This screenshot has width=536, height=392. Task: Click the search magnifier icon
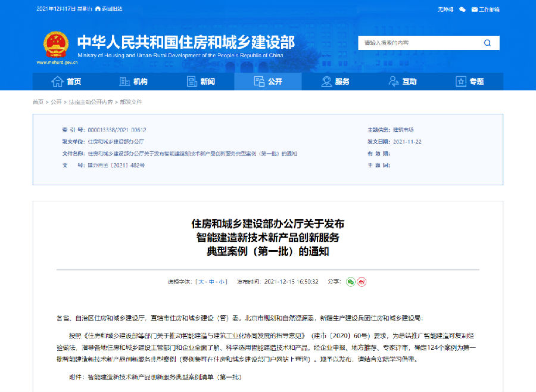[487, 43]
